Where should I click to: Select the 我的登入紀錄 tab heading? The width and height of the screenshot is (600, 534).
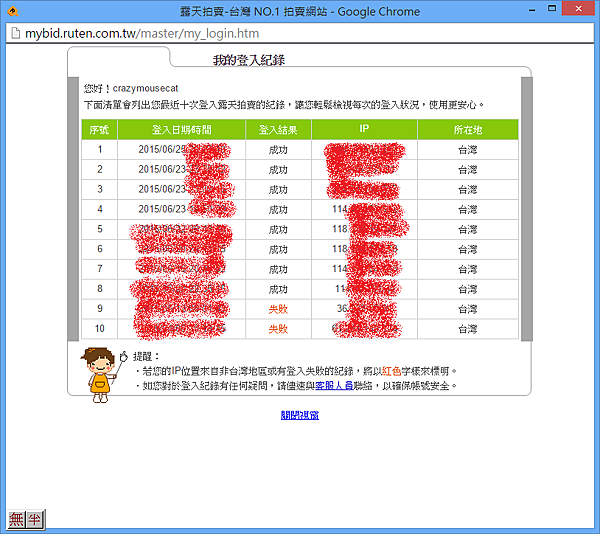(x=249, y=60)
